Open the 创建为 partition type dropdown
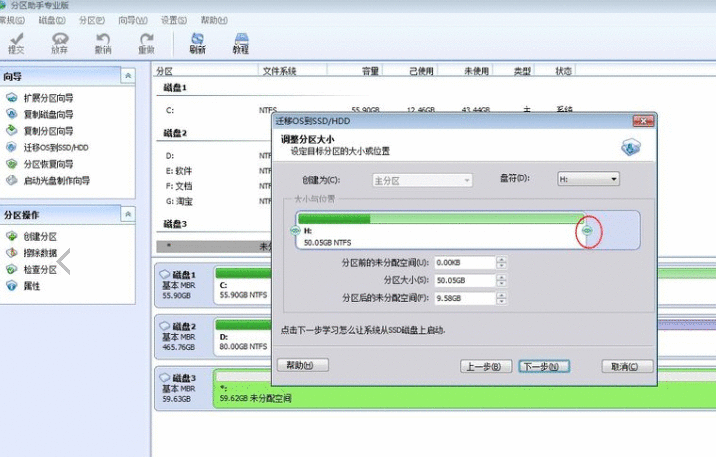Viewport: 716px width, 457px height. [x=422, y=180]
